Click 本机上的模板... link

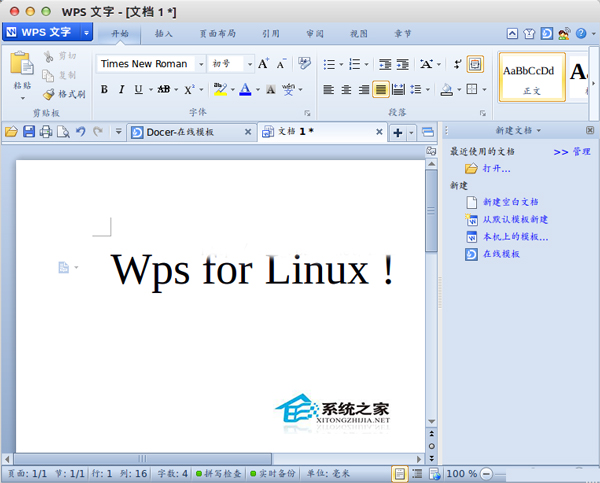(x=515, y=237)
